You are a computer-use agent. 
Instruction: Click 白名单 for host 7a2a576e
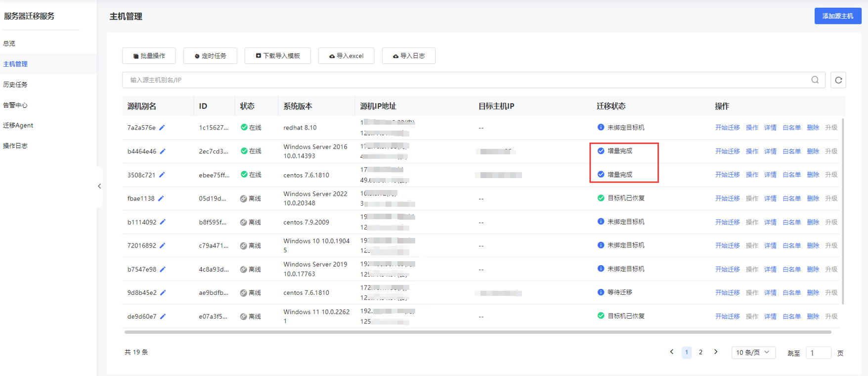point(792,128)
